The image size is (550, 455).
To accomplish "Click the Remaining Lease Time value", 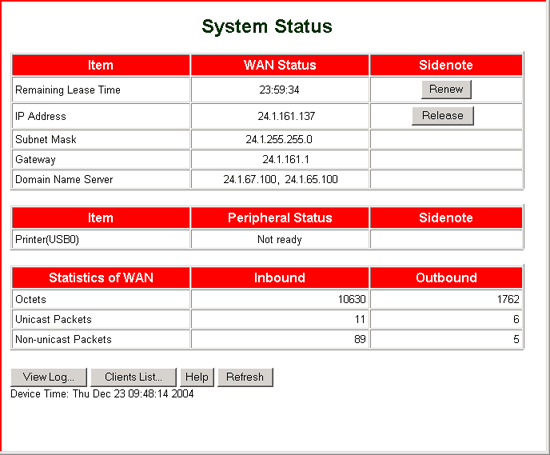I will coord(279,90).
